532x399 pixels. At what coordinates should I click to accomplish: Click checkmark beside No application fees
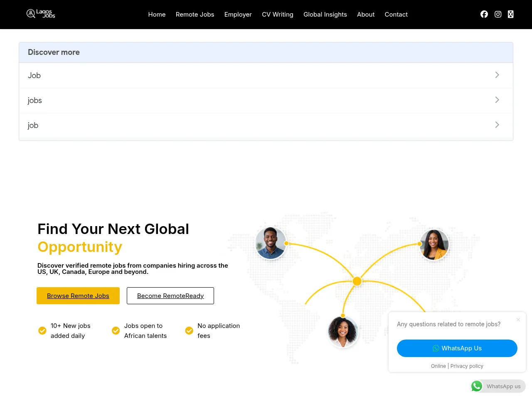tap(189, 330)
